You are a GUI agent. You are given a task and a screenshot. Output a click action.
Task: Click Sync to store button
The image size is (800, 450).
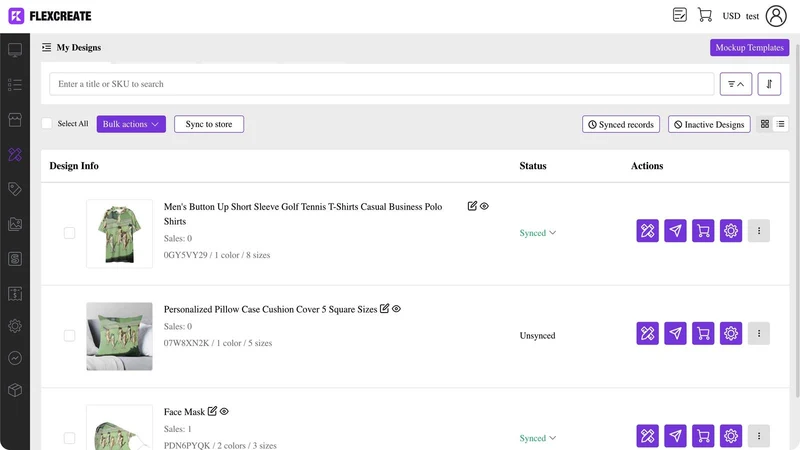pos(209,124)
